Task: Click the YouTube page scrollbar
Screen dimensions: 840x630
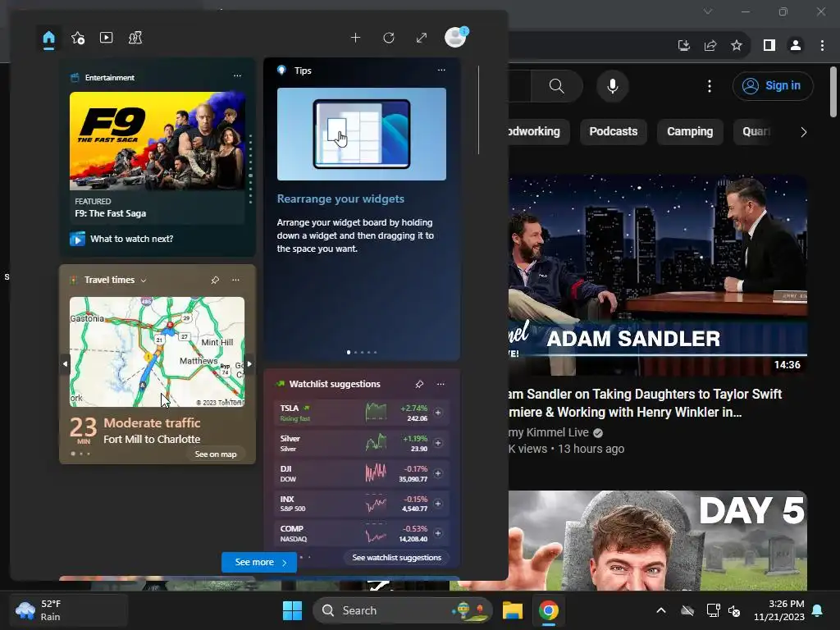Action: [x=833, y=92]
